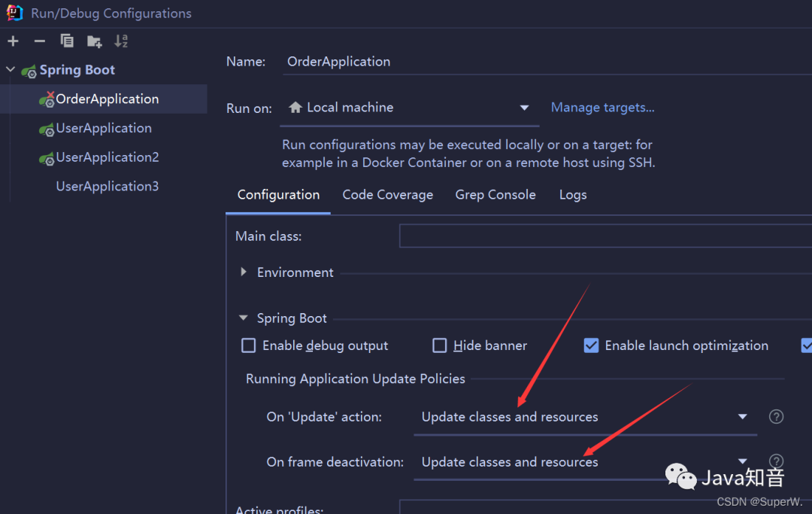Remove the selected configuration with minus icon

(x=39, y=41)
